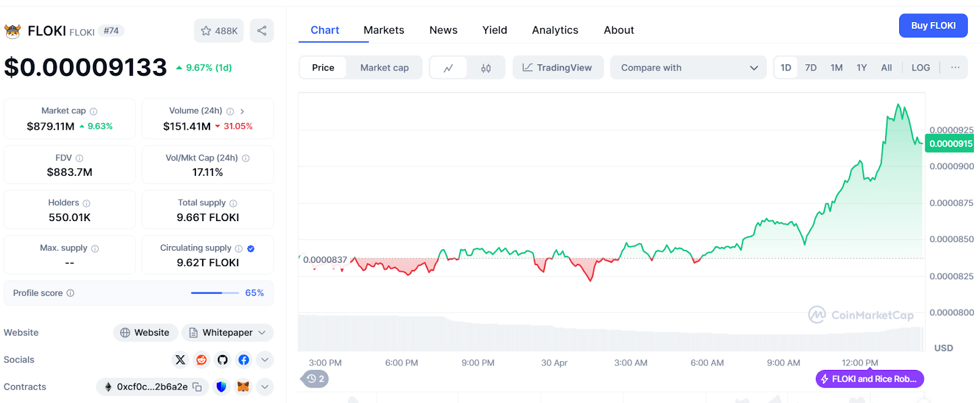980x403 pixels.
Task: Open the Yield tab
Action: tap(495, 30)
